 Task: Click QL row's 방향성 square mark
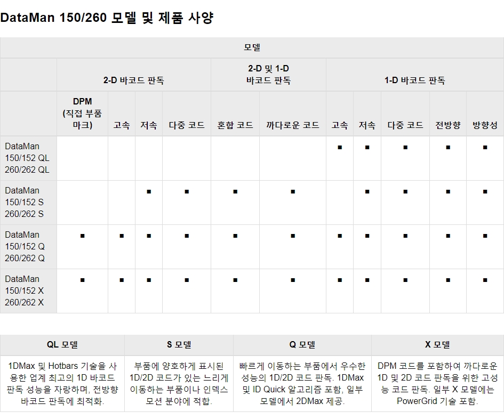pyautogui.click(x=485, y=148)
